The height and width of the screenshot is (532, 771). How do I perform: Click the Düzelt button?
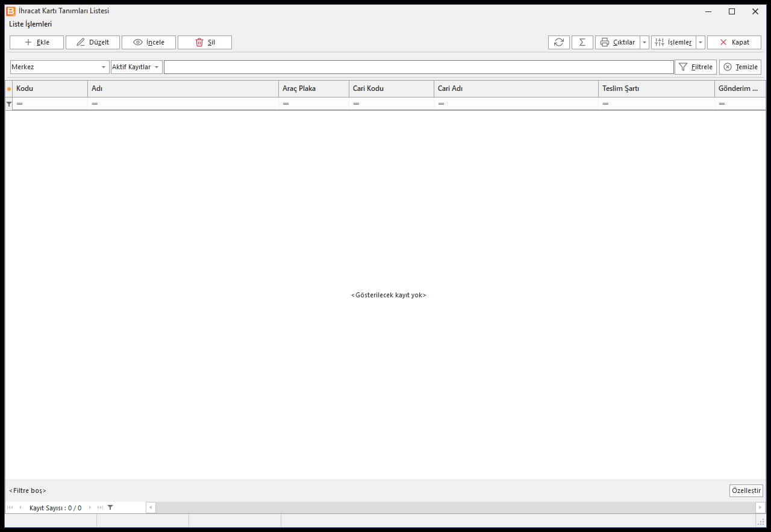point(93,42)
